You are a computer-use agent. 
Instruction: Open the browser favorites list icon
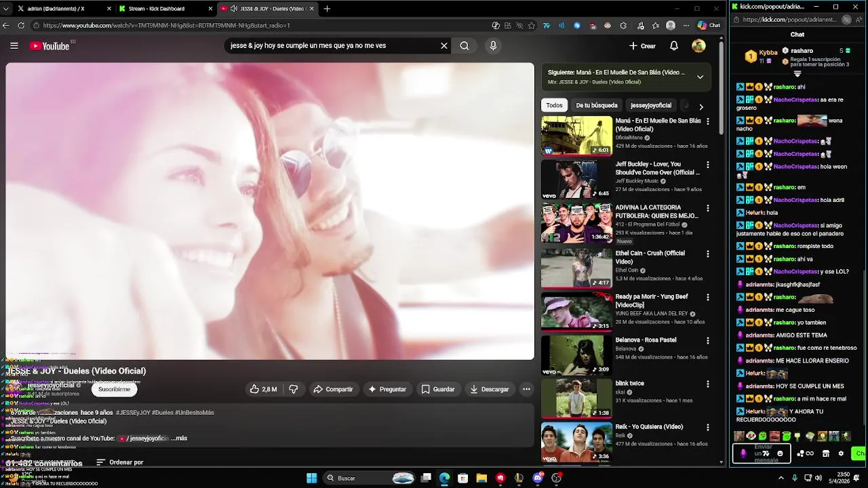(655, 26)
